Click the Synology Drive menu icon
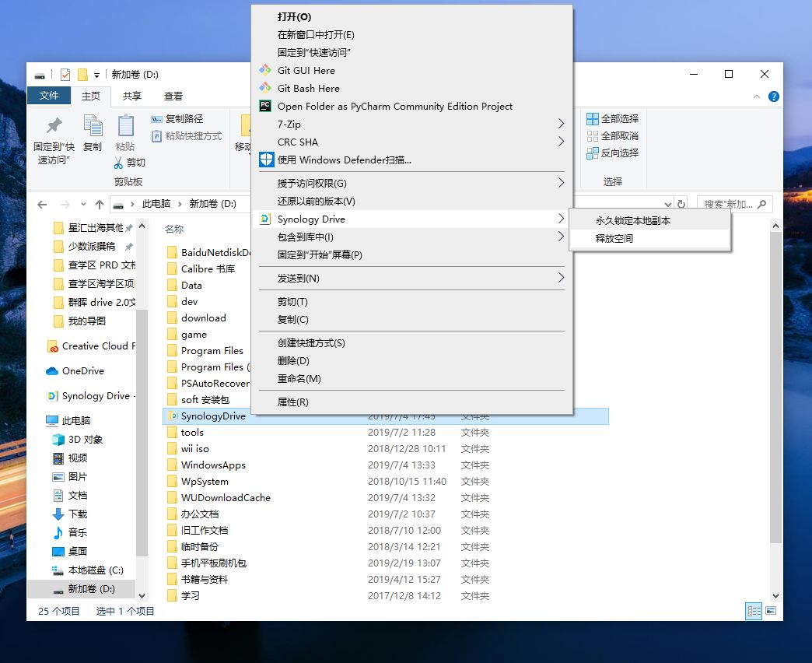This screenshot has width=812, height=663. pos(265,219)
